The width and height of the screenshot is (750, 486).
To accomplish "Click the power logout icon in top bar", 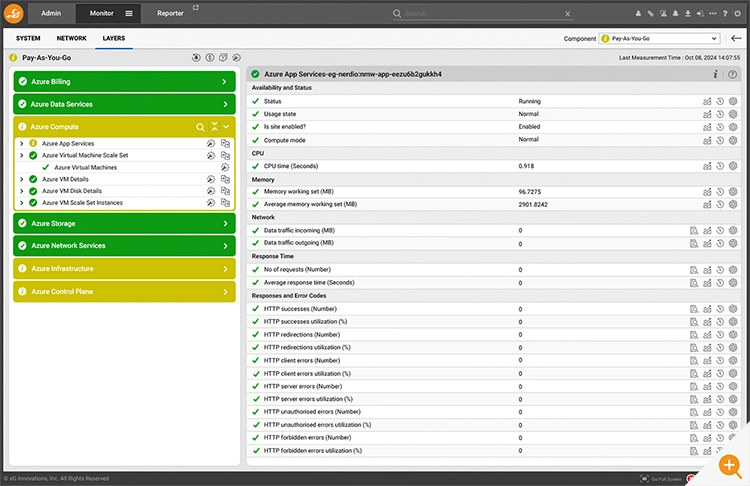I will pyautogui.click(x=738, y=14).
